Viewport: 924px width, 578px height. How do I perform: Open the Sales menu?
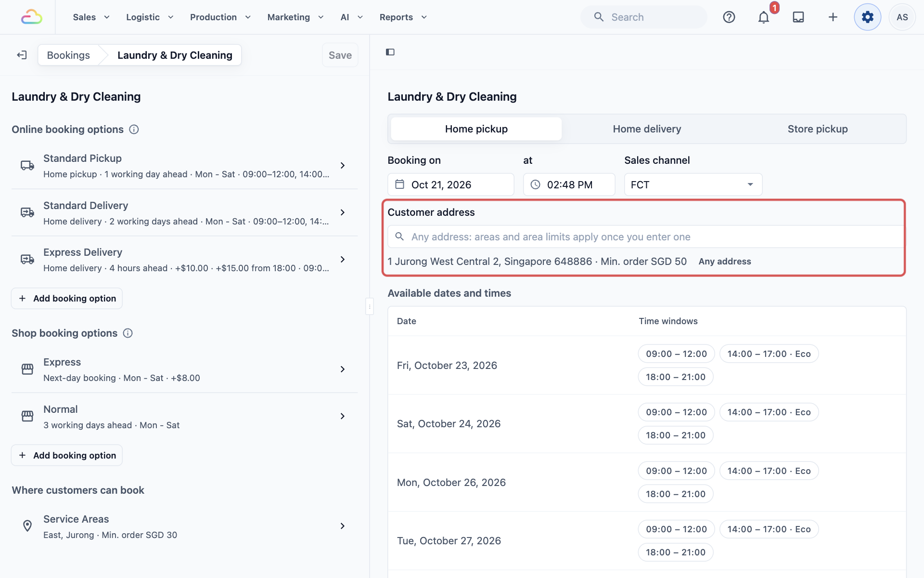[x=91, y=17]
